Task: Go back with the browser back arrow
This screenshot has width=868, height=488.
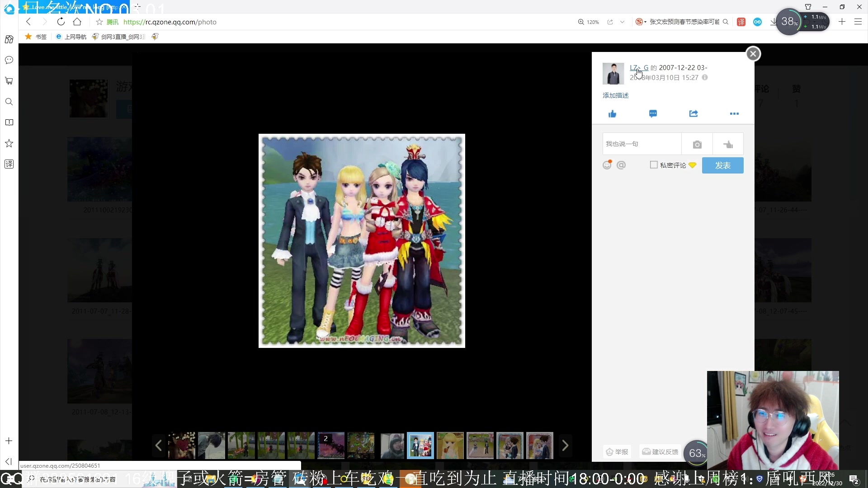Action: [28, 22]
